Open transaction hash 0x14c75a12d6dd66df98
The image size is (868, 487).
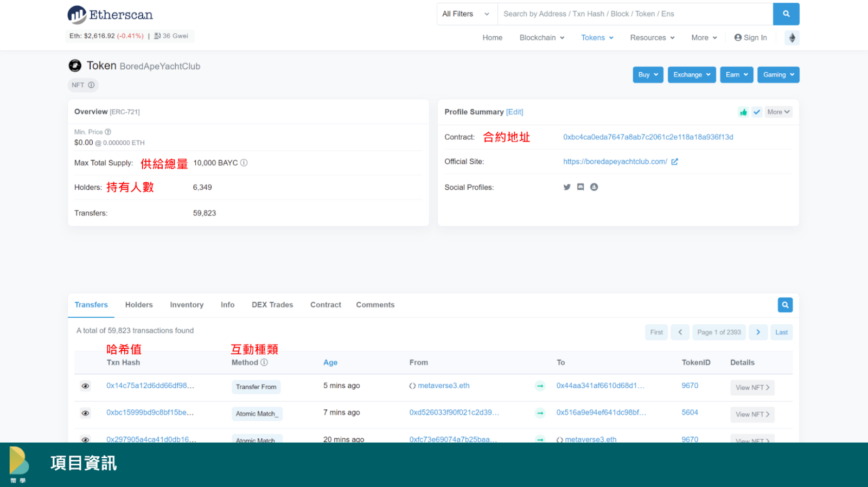pyautogui.click(x=150, y=386)
